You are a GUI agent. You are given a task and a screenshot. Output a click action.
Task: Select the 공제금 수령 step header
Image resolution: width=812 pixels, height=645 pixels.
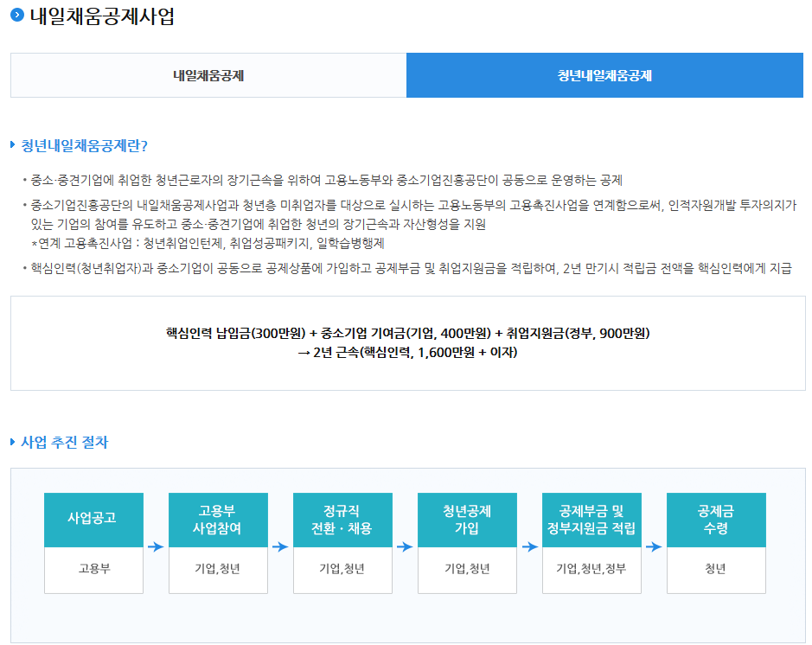click(716, 520)
